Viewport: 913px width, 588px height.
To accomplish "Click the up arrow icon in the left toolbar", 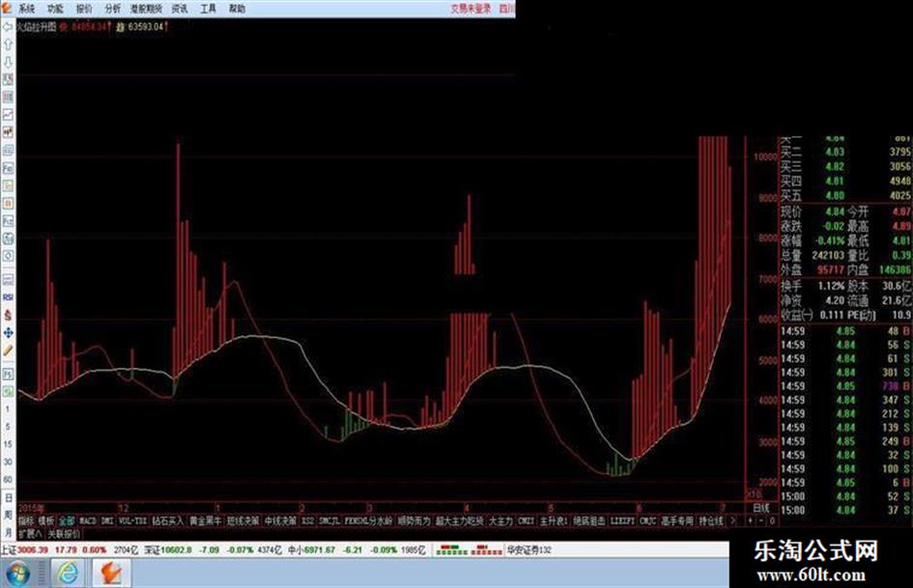I will click(x=8, y=44).
